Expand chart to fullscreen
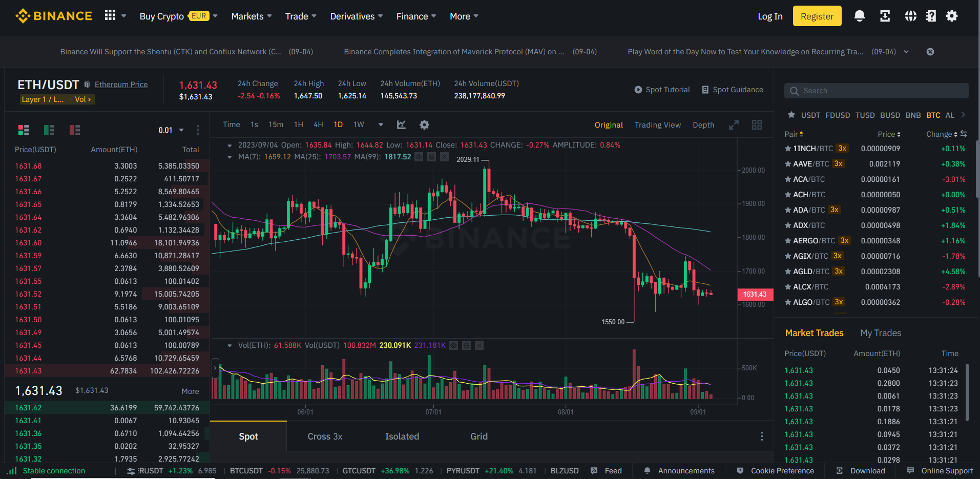The width and height of the screenshot is (980, 479). pyautogui.click(x=734, y=124)
